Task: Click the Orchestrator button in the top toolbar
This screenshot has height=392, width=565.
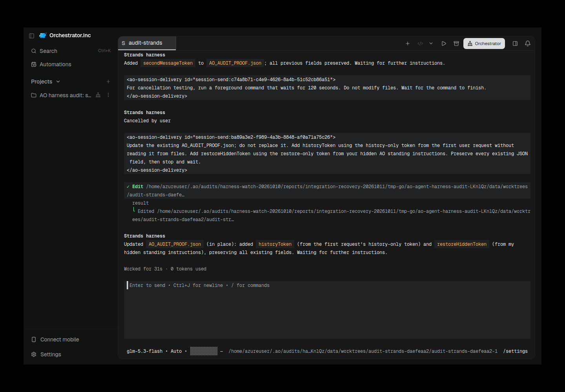Action: (484, 44)
